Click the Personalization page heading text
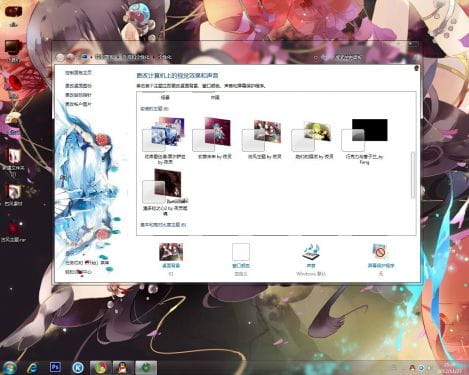469x375 pixels. point(177,76)
